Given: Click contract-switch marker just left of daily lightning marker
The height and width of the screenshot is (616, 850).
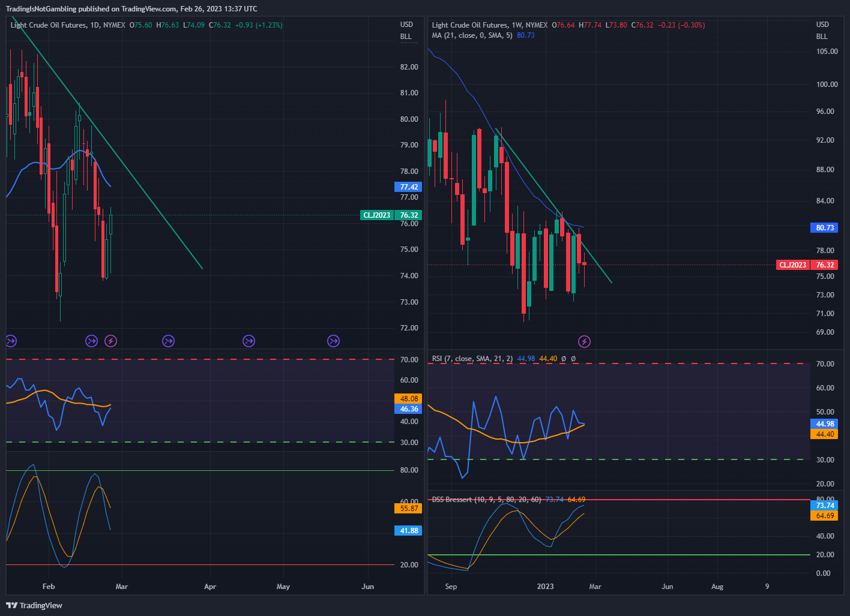Looking at the screenshot, I should pyautogui.click(x=91, y=341).
